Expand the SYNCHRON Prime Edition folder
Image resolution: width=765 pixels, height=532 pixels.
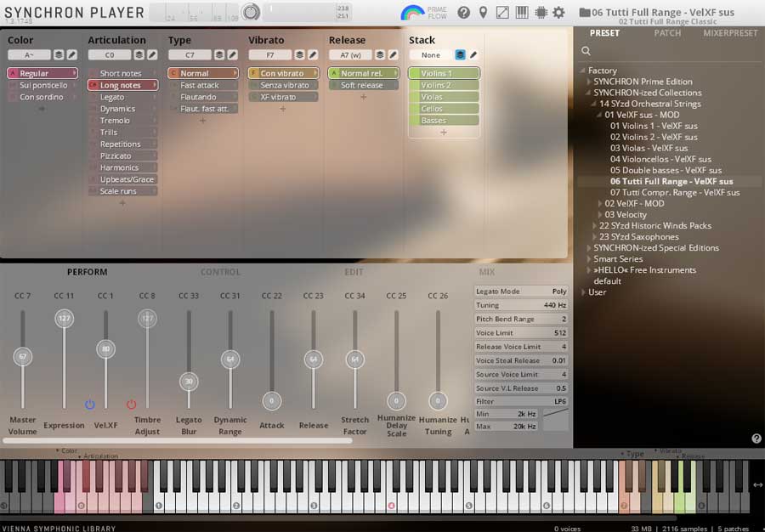point(588,82)
